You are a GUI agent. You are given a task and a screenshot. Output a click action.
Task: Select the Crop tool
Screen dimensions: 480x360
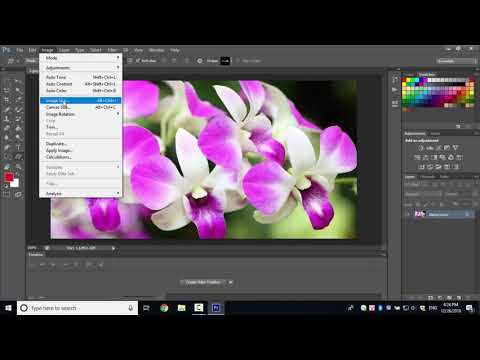coord(7,100)
